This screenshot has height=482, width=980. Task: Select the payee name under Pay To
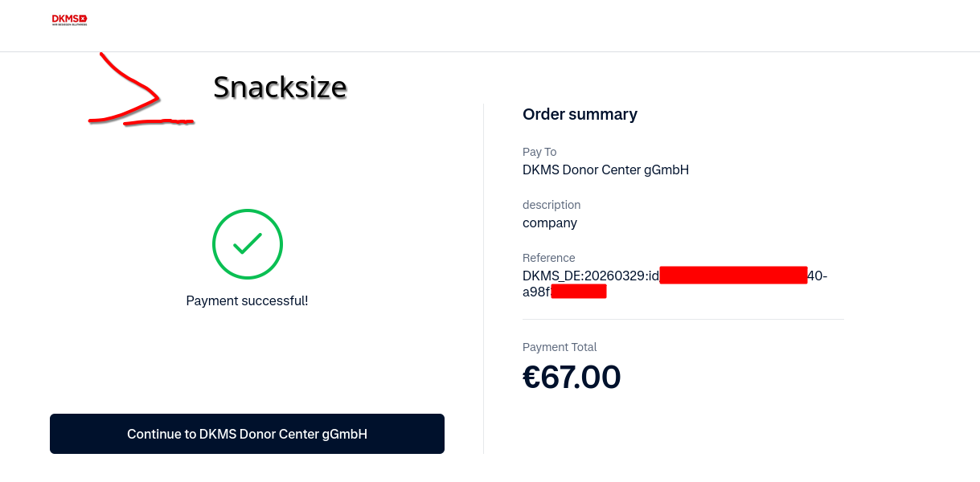[605, 170]
